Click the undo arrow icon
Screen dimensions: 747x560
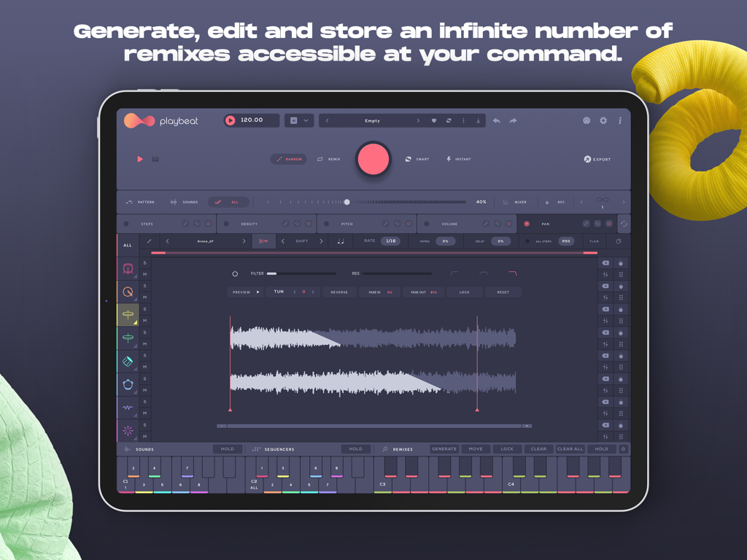pos(496,120)
